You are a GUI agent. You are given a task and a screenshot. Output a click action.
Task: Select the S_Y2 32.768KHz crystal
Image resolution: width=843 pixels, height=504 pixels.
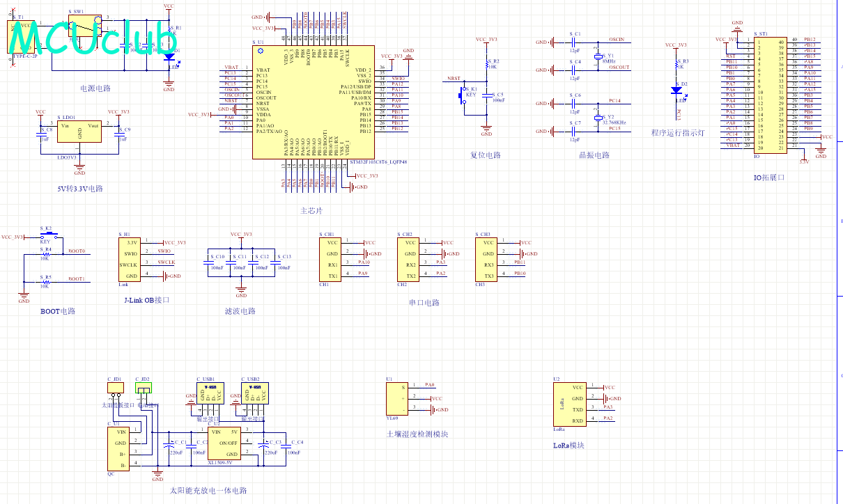(x=597, y=118)
